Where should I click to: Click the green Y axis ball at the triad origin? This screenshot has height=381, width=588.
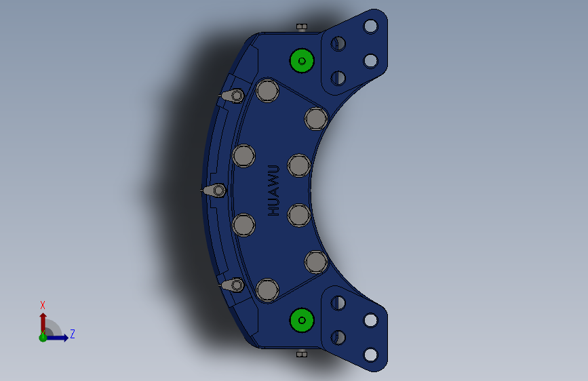43,338
